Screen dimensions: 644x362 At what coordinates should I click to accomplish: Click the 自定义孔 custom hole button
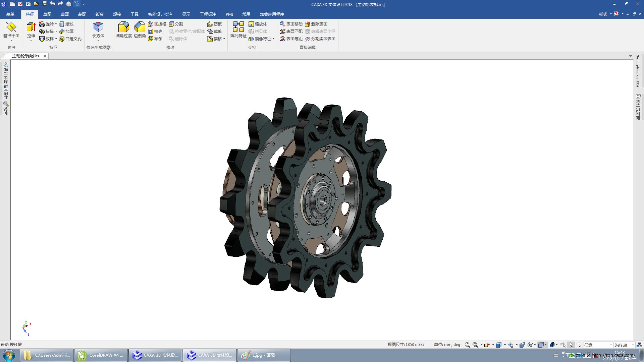(70, 39)
